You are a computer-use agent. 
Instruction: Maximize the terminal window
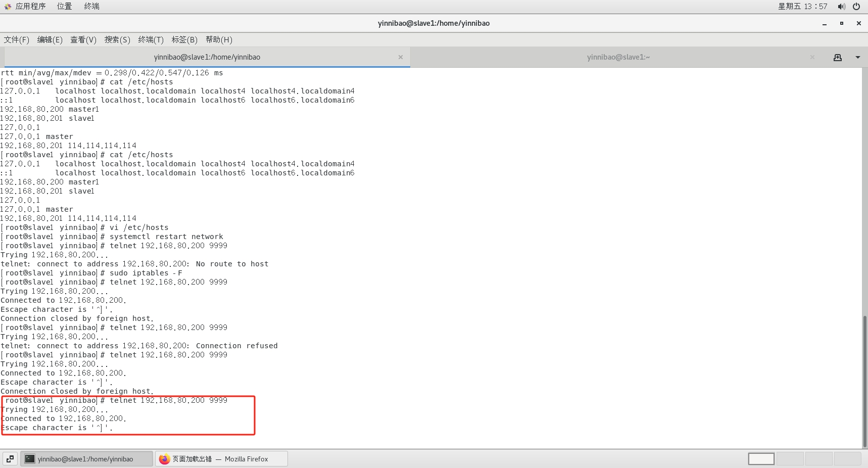(842, 23)
